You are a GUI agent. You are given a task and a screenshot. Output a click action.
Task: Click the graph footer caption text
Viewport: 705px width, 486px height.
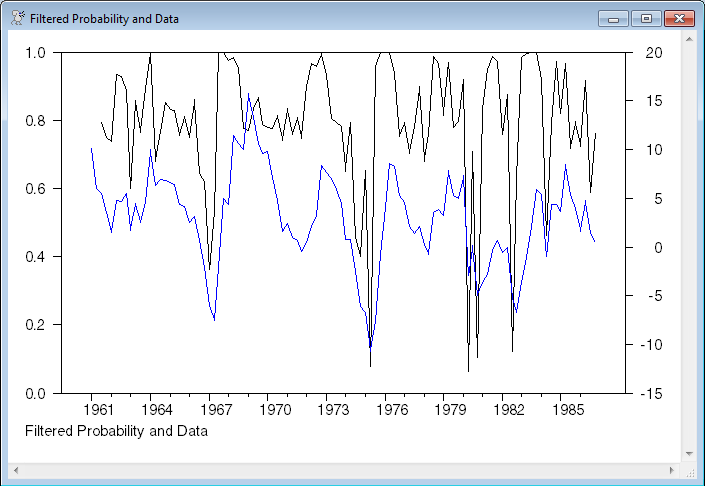[115, 431]
